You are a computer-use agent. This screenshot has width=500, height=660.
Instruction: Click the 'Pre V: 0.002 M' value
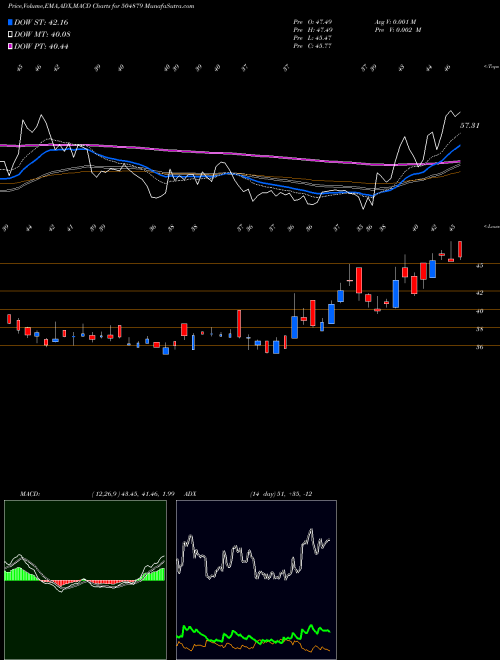[398, 30]
